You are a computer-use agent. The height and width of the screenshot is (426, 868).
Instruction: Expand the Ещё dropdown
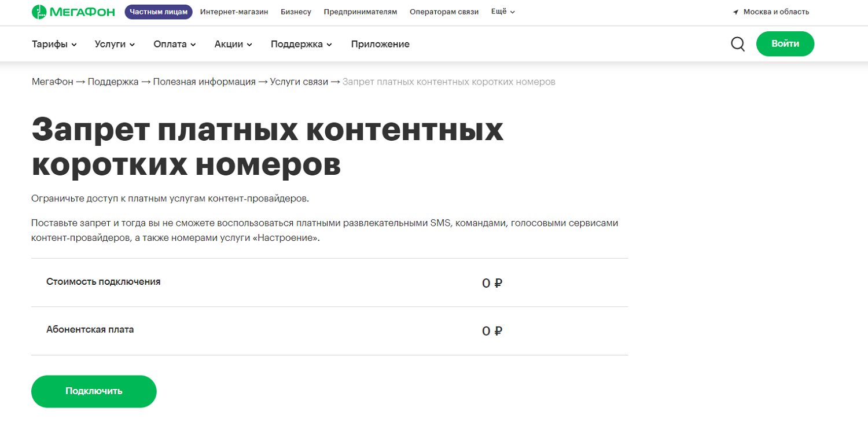(x=503, y=12)
